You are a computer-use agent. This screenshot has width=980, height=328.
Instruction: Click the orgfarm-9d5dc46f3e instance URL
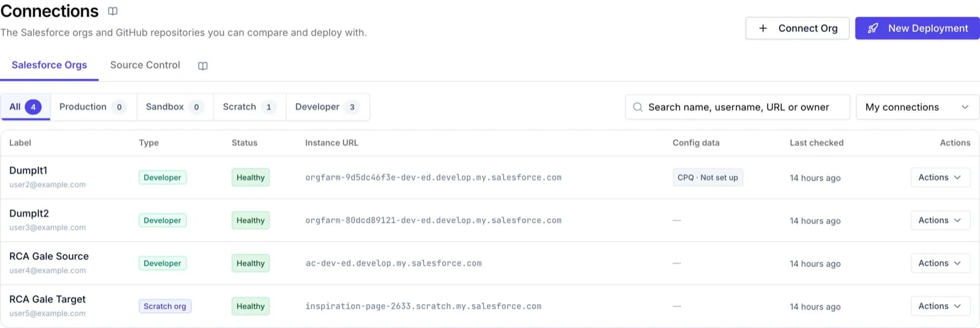click(x=434, y=177)
